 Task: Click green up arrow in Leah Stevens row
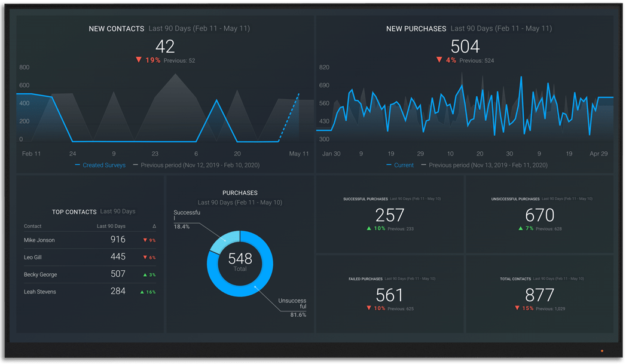point(142,292)
